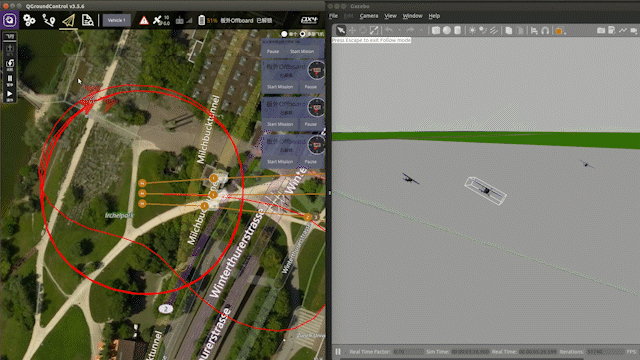Insert a box shape in Gazebo toolbar

coord(436,31)
